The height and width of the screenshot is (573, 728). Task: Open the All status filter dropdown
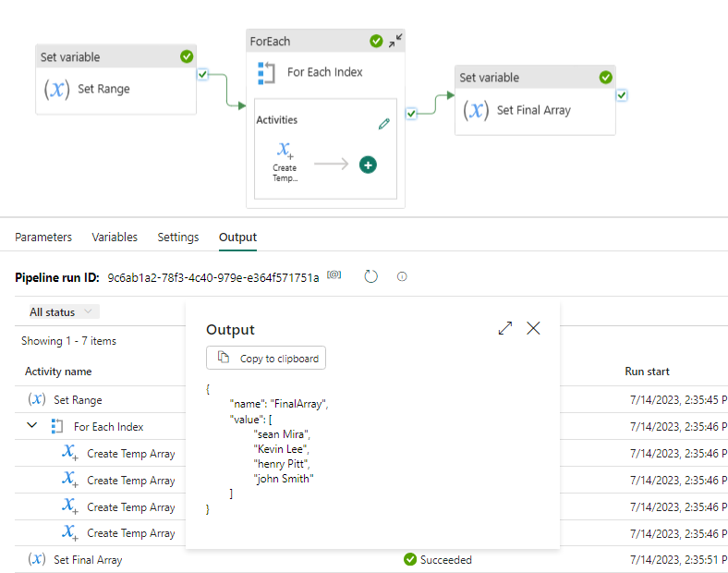point(63,311)
